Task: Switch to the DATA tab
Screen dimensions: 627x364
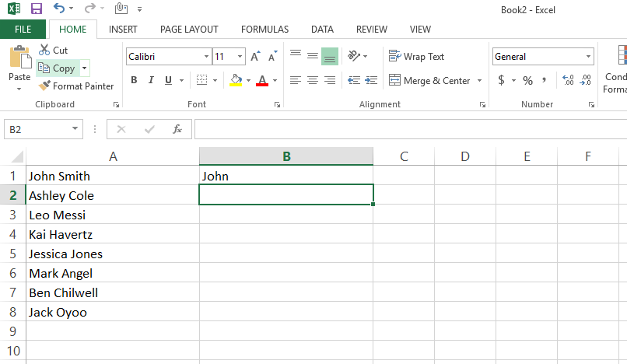Action: click(322, 30)
